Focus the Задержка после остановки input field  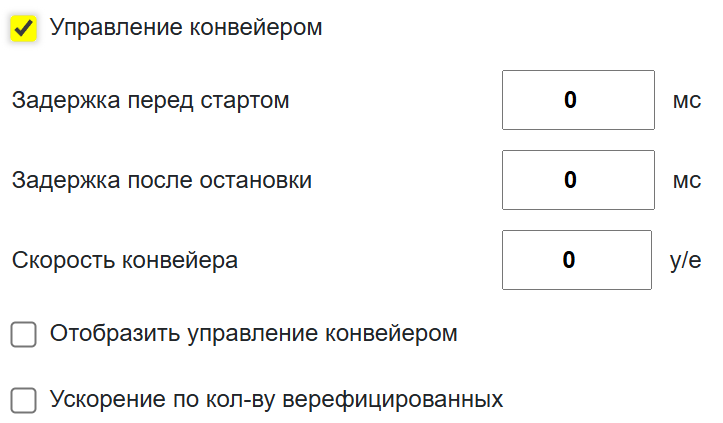coord(578,180)
